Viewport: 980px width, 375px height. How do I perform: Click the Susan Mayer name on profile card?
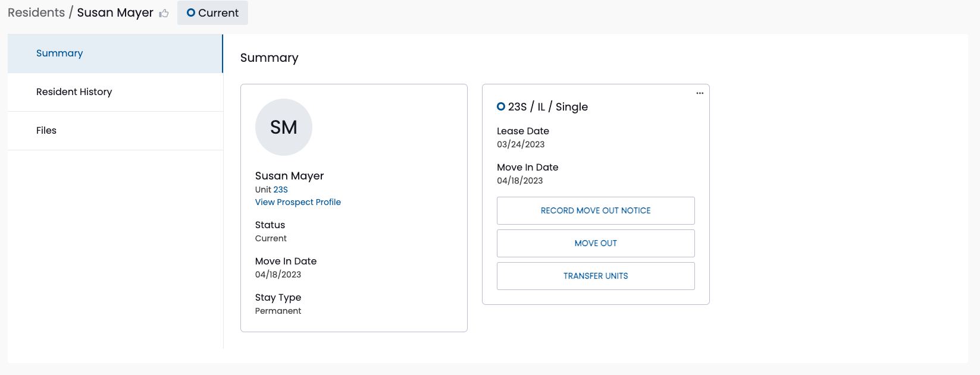coord(289,176)
